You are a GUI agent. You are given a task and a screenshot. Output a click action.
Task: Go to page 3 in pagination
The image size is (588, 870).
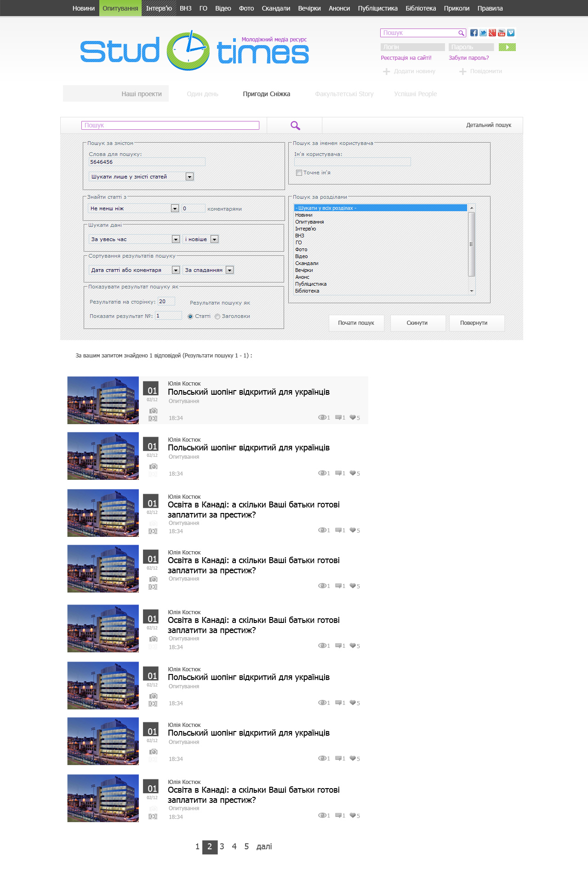point(222,847)
